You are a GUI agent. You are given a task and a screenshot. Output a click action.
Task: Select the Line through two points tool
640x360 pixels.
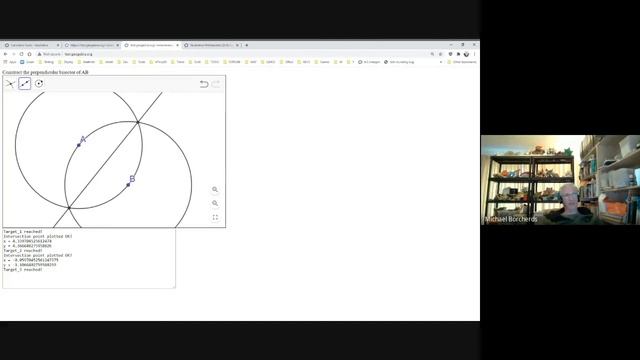coord(24,84)
